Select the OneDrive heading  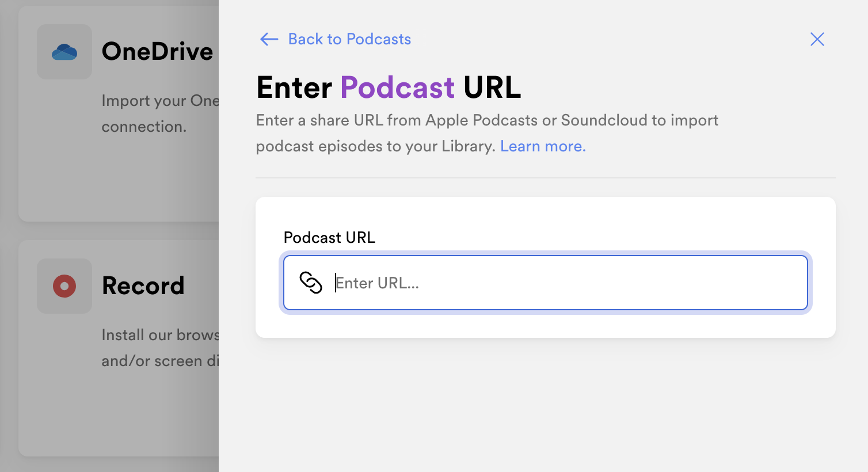[158, 51]
